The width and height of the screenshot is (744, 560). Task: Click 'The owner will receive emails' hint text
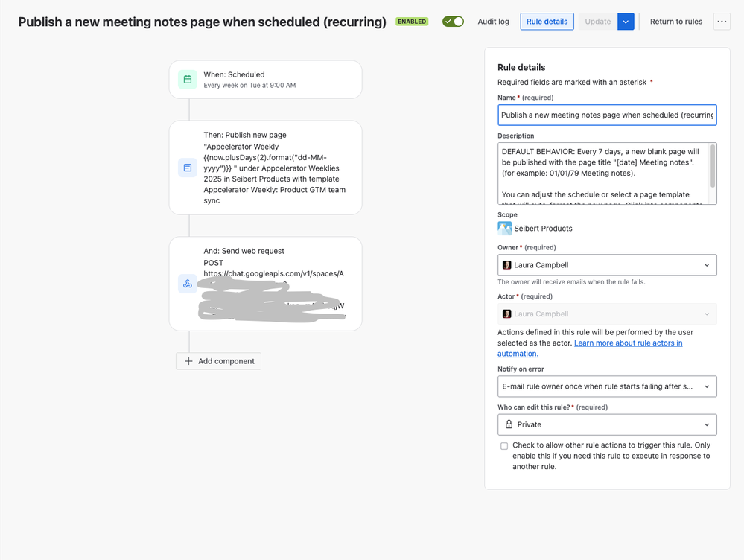pyautogui.click(x=571, y=282)
